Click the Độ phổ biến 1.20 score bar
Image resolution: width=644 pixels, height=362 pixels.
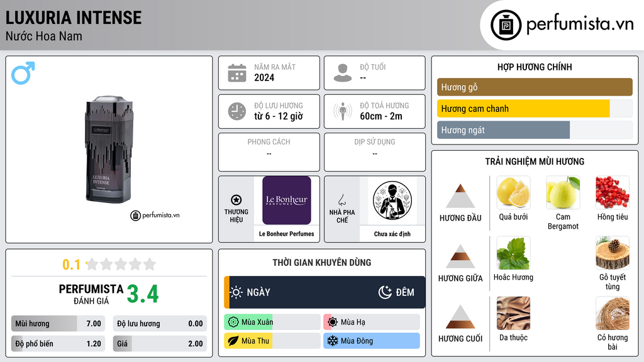58,344
